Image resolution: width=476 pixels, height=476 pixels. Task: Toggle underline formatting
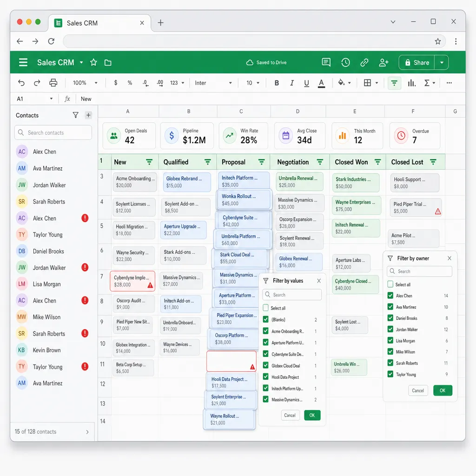point(307,83)
